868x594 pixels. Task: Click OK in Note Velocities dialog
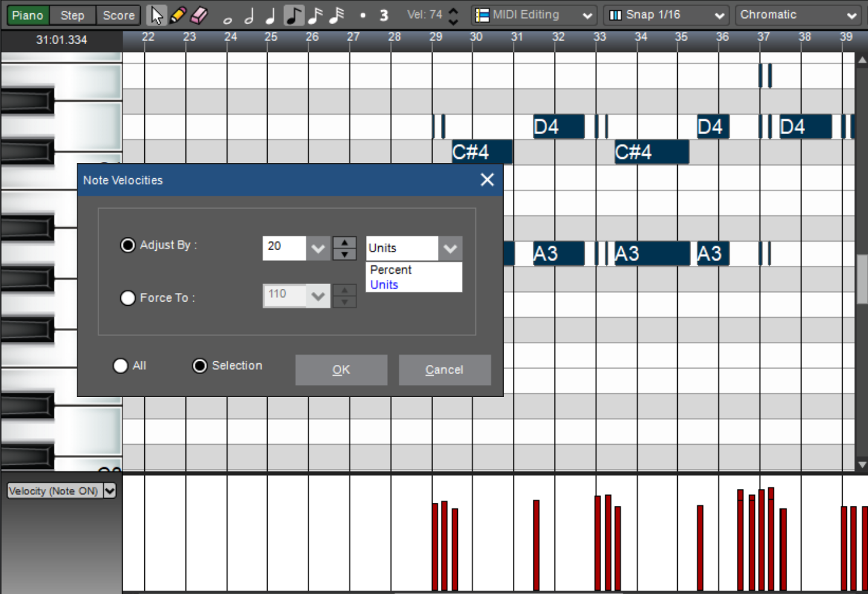tap(341, 370)
